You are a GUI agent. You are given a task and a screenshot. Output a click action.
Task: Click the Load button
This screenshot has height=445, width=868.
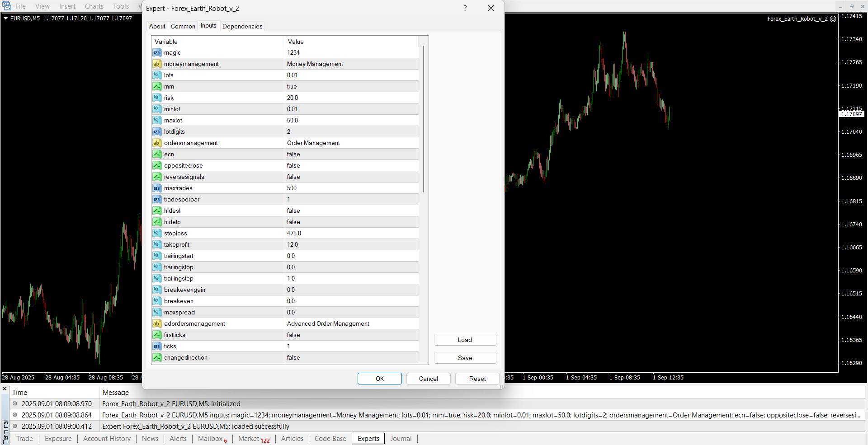465,340
